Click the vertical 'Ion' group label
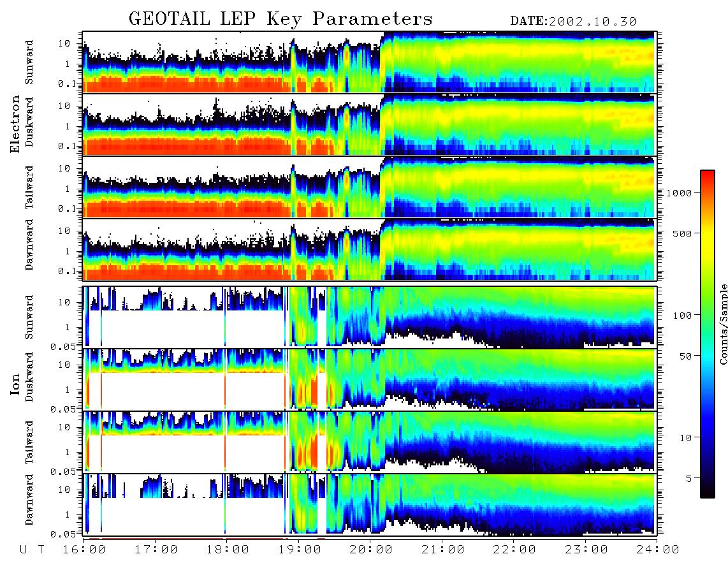 (15, 384)
